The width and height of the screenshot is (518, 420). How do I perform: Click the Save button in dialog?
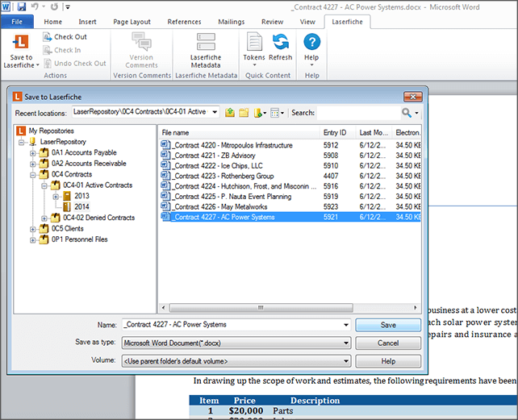click(x=388, y=325)
